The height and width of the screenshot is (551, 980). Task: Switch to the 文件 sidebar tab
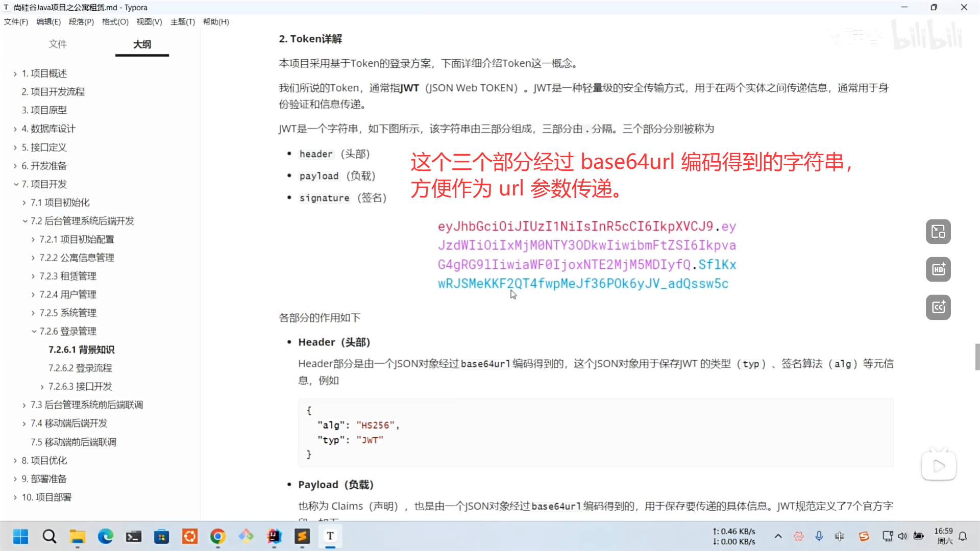(x=58, y=44)
